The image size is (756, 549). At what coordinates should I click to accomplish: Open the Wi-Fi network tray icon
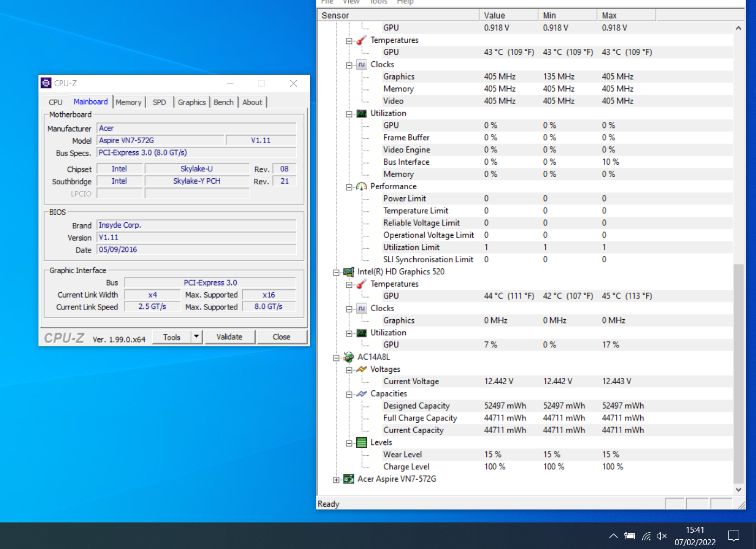coord(646,536)
